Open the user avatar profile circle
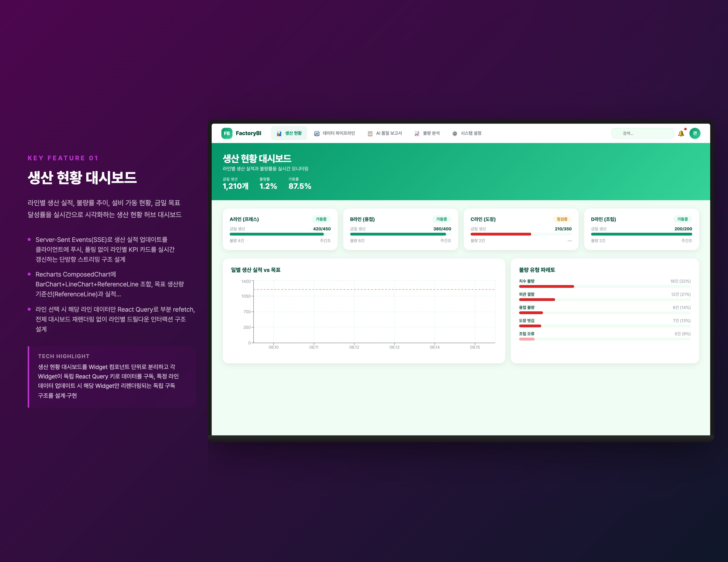Viewport: 728px width, 562px height. click(x=695, y=133)
